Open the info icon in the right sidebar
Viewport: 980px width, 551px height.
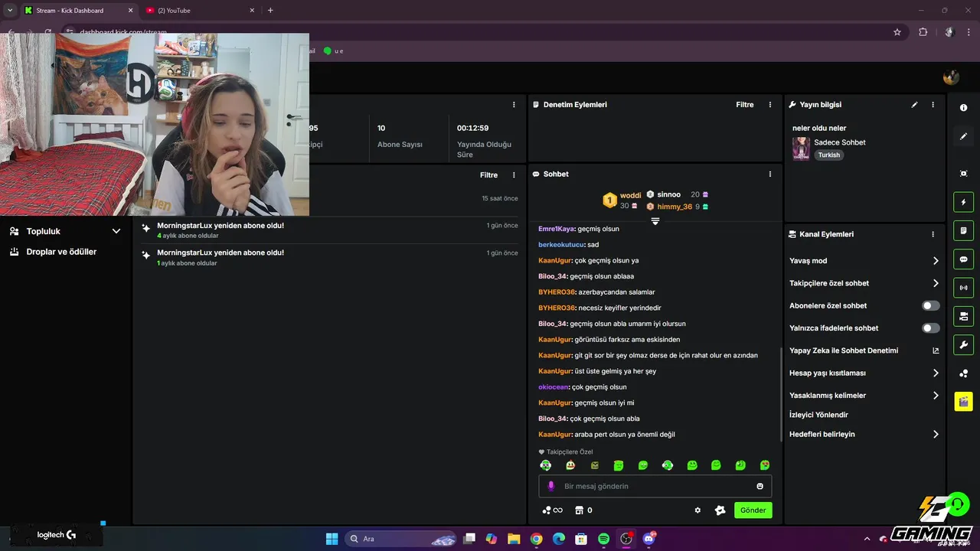click(x=963, y=108)
